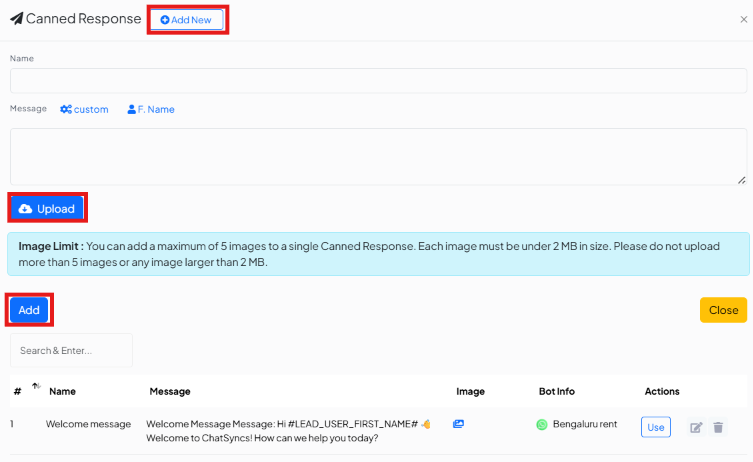Click the Upload button

[47, 208]
